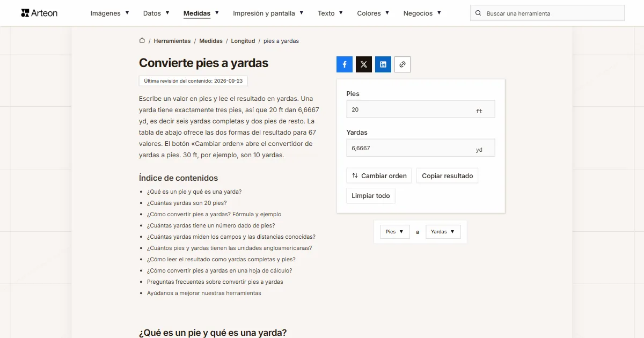Click the Pies input field
Viewport: 644px width, 338px height.
coord(421,109)
